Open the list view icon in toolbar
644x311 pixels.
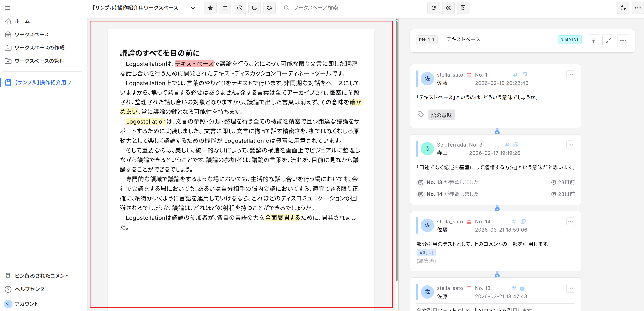point(225,8)
